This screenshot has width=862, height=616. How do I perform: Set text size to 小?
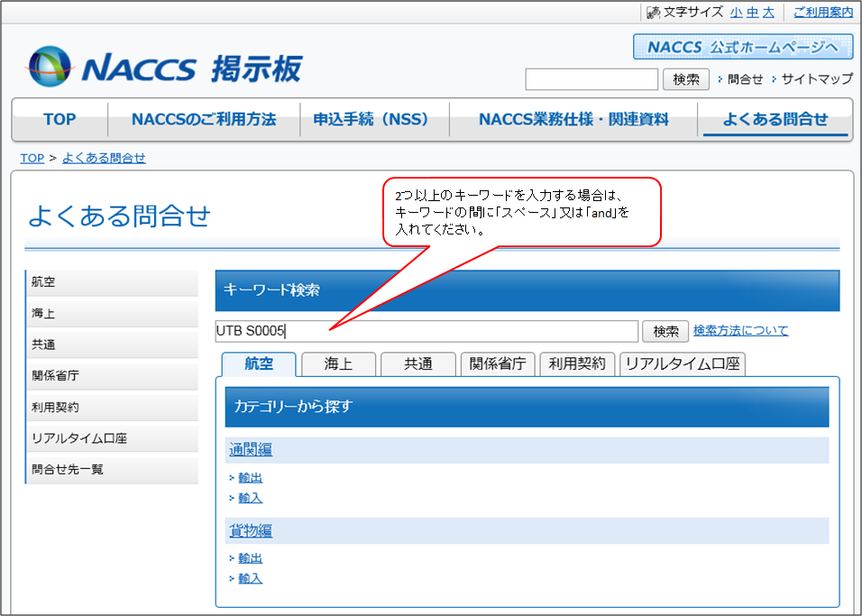737,12
